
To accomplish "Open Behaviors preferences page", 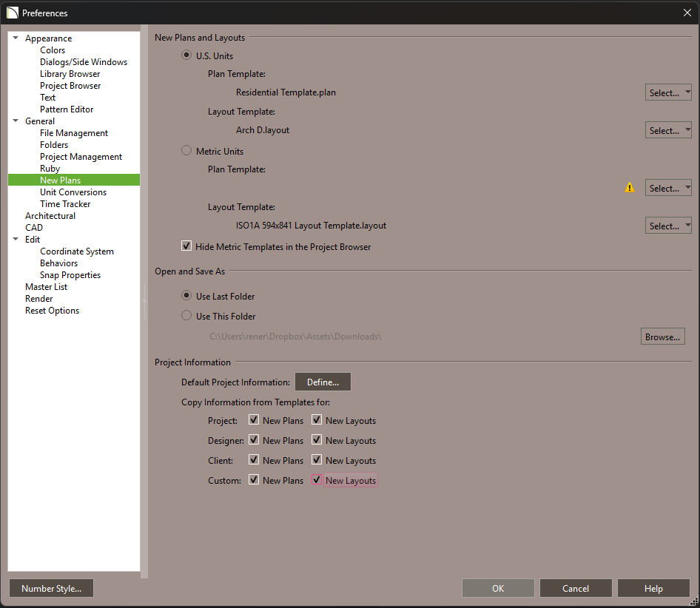I will coord(59,263).
